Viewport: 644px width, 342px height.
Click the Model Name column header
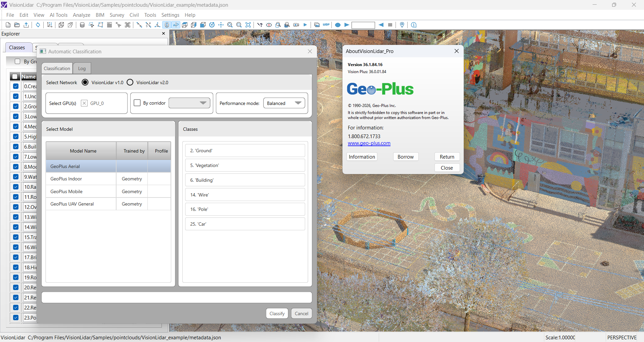pyautogui.click(x=81, y=151)
